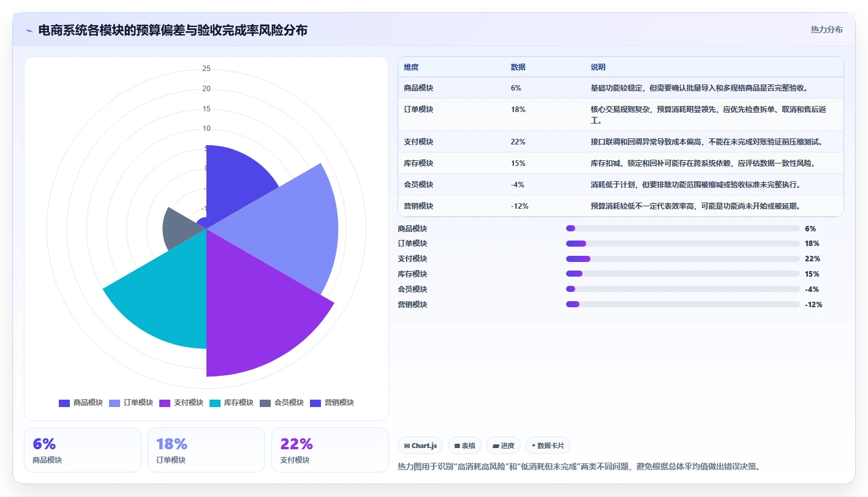This screenshot has height=497, width=868.
Task: Toggle the 订单模块 legend swatch
Action: (x=115, y=403)
